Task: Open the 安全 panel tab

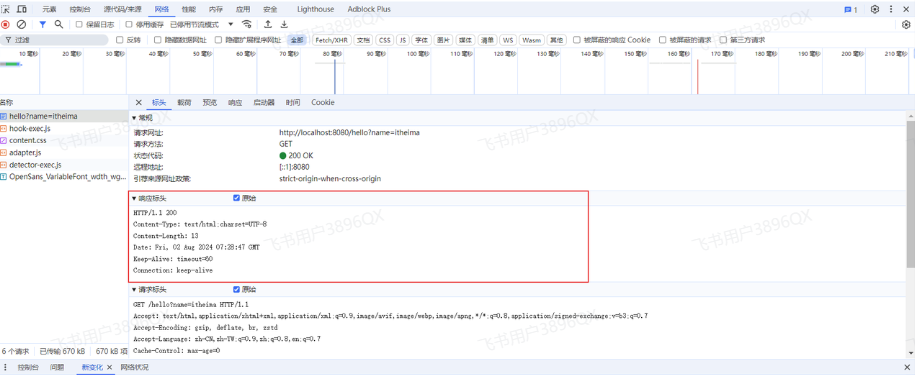Action: pyautogui.click(x=270, y=9)
